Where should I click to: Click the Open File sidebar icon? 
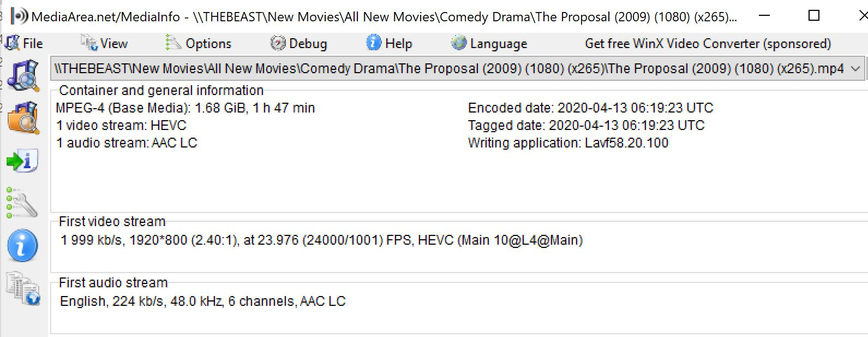(x=23, y=76)
